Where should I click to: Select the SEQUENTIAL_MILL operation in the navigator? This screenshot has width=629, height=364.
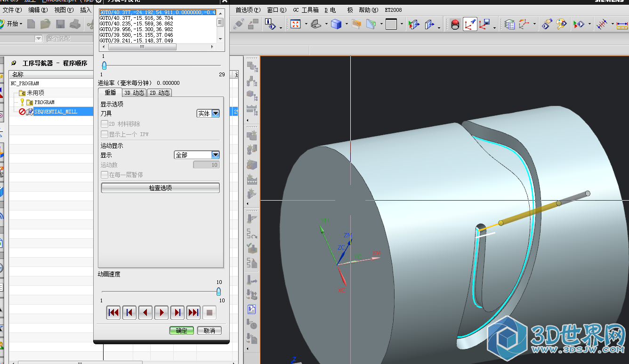point(56,112)
